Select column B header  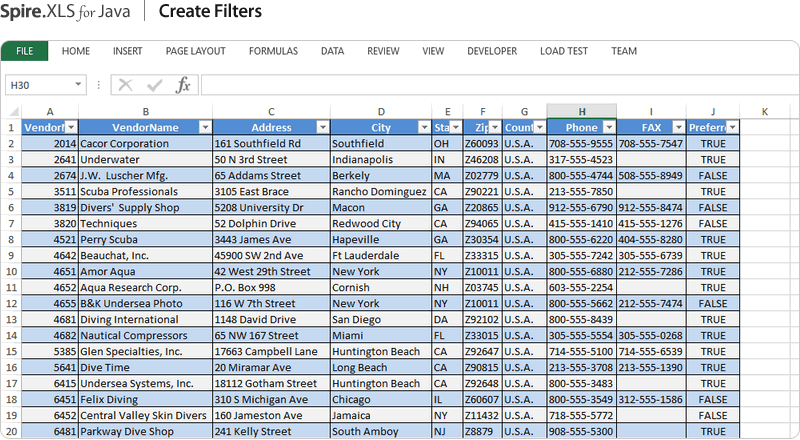pyautogui.click(x=145, y=112)
